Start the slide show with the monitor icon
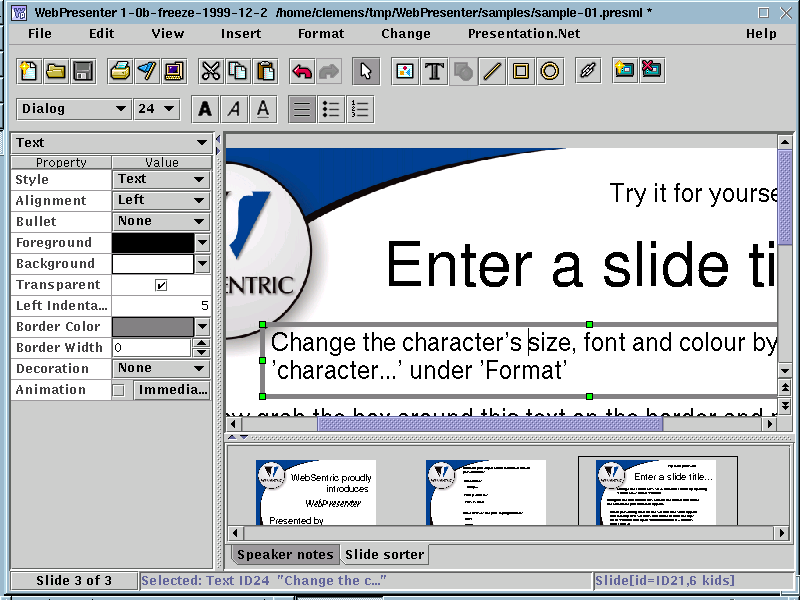This screenshot has height=600, width=800. pos(174,71)
